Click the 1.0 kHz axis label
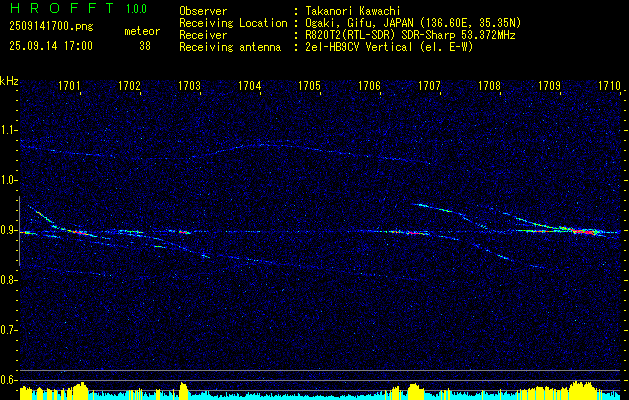This screenshot has height=400, width=629. [8, 181]
